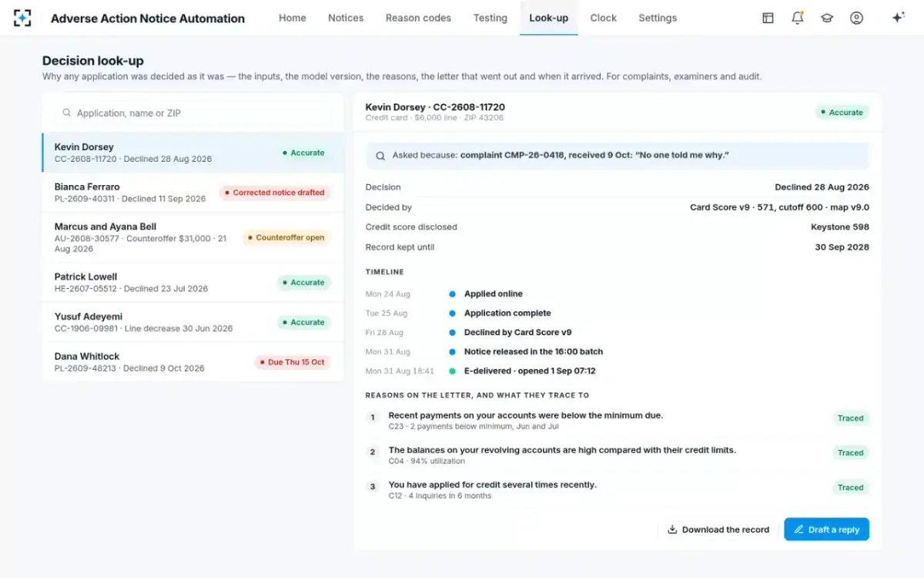Click the Counteroffer open badge

[x=286, y=237]
